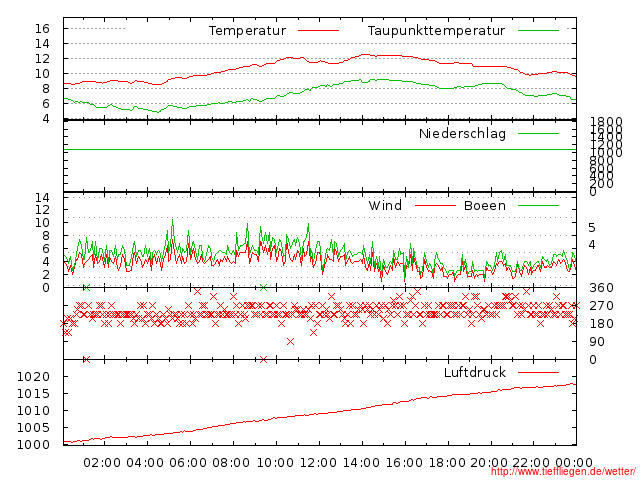Click the 18:00 time axis label
The width and height of the screenshot is (640, 480).
point(447,462)
